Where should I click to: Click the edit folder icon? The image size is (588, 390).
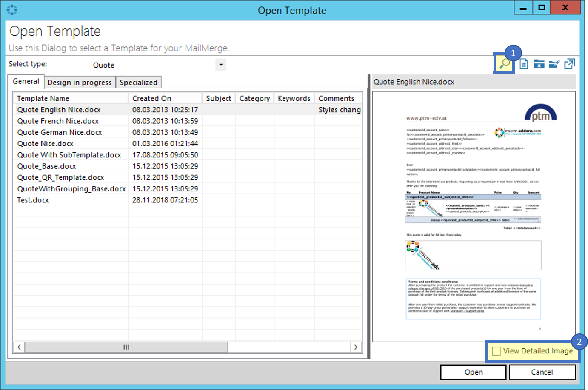coord(554,63)
